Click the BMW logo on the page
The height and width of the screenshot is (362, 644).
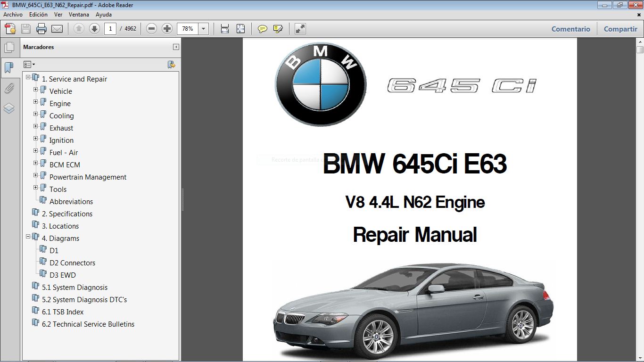coord(321,85)
